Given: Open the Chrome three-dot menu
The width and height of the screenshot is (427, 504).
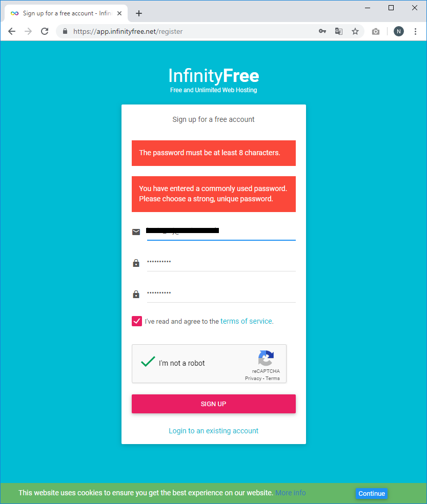Looking at the screenshot, I should point(415,31).
